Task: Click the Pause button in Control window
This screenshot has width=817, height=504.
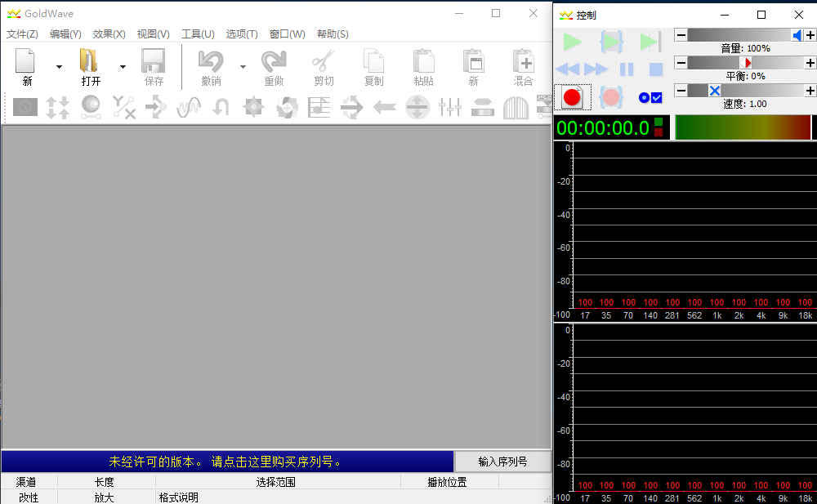Action: [x=627, y=69]
